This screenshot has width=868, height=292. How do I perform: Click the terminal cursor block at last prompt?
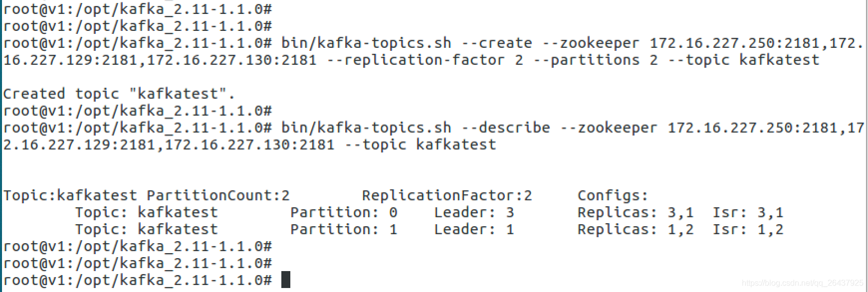286,280
